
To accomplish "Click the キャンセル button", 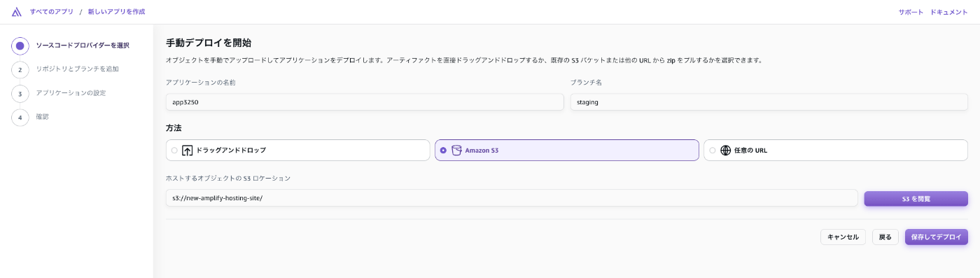I will (843, 237).
